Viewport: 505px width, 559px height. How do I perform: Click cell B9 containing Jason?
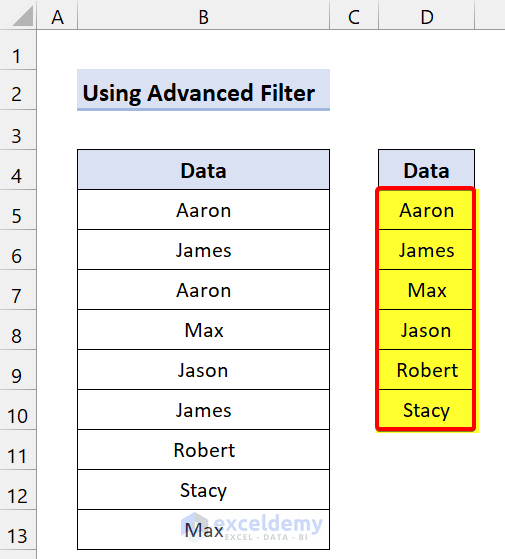(x=203, y=370)
